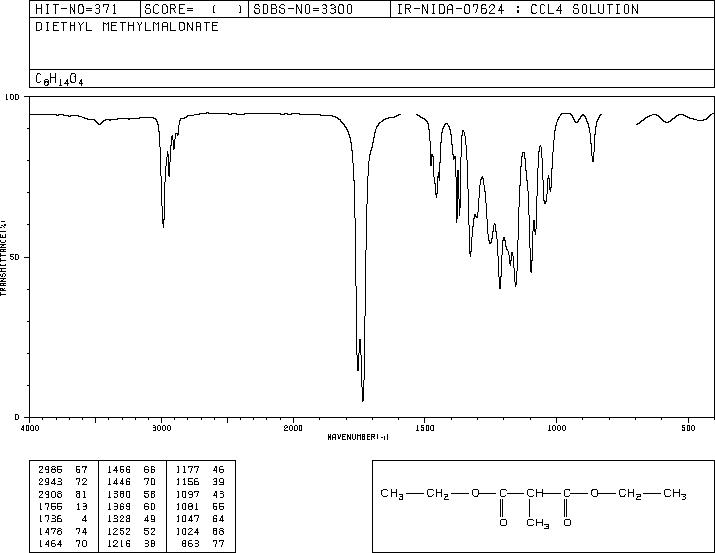Viewport: 715px width, 553px height.
Task: Select the compound name DIETHYL METHYLMALONATE
Action: pos(127,26)
